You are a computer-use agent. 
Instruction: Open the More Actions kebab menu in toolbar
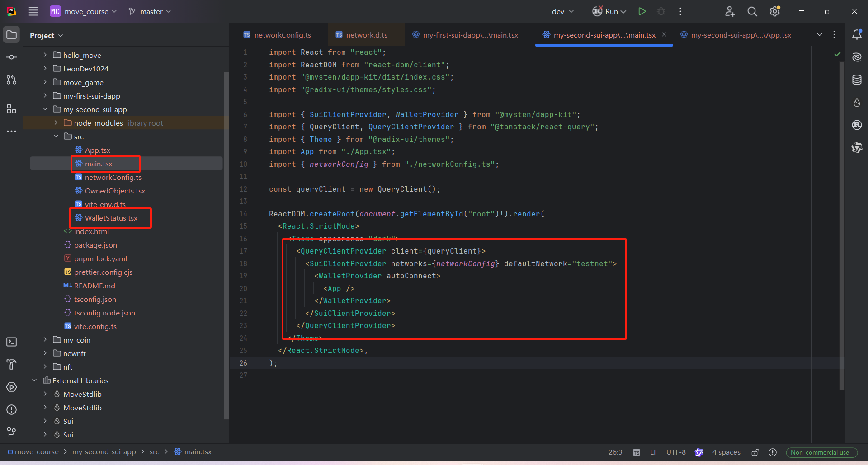coord(680,11)
